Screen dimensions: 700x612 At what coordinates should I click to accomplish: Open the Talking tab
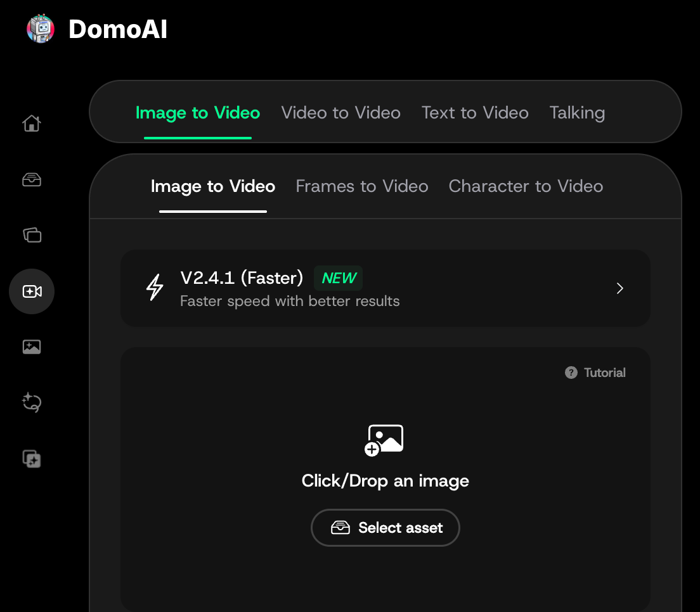point(577,113)
